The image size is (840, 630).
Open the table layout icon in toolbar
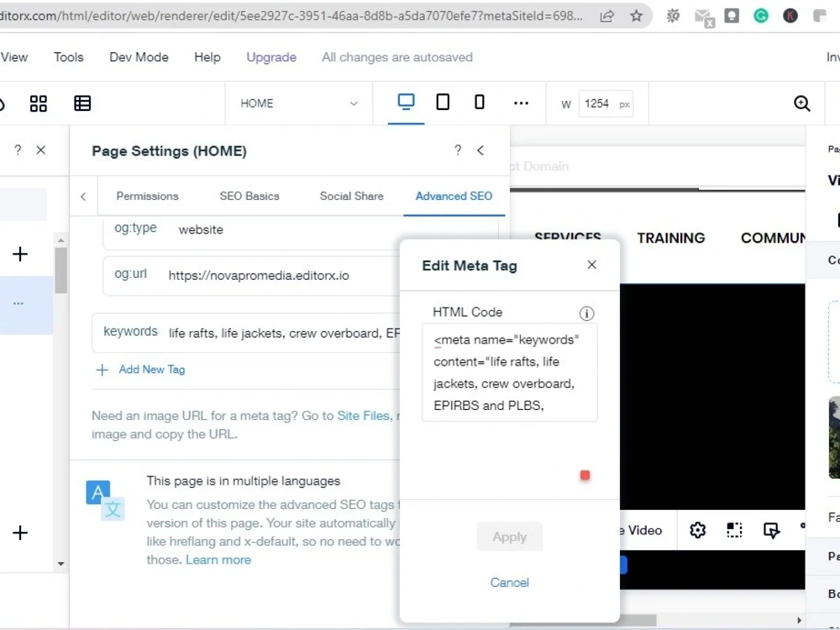click(82, 103)
